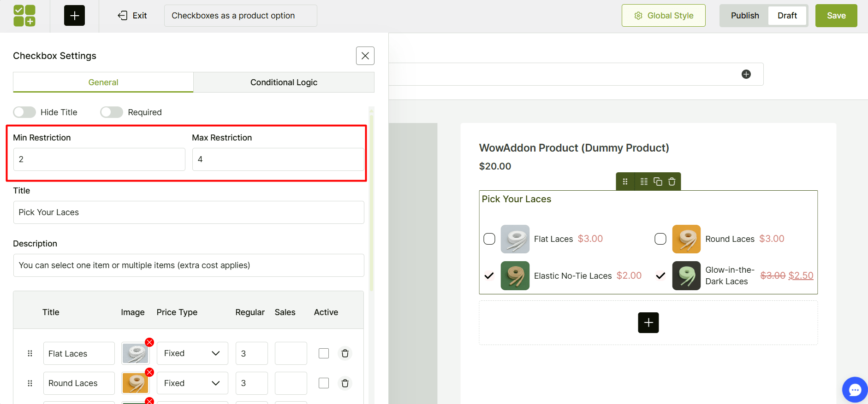Close the Checkbox Settings panel
Image resolution: width=868 pixels, height=404 pixels.
(x=365, y=56)
